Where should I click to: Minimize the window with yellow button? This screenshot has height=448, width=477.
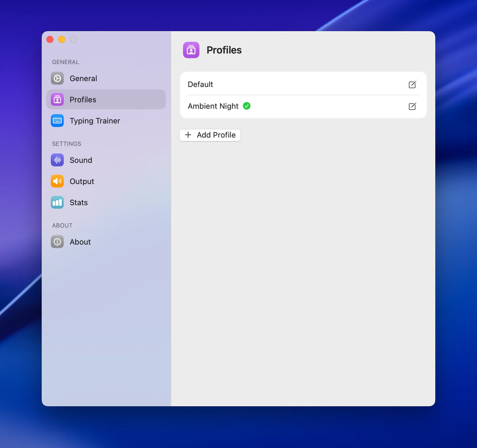62,39
